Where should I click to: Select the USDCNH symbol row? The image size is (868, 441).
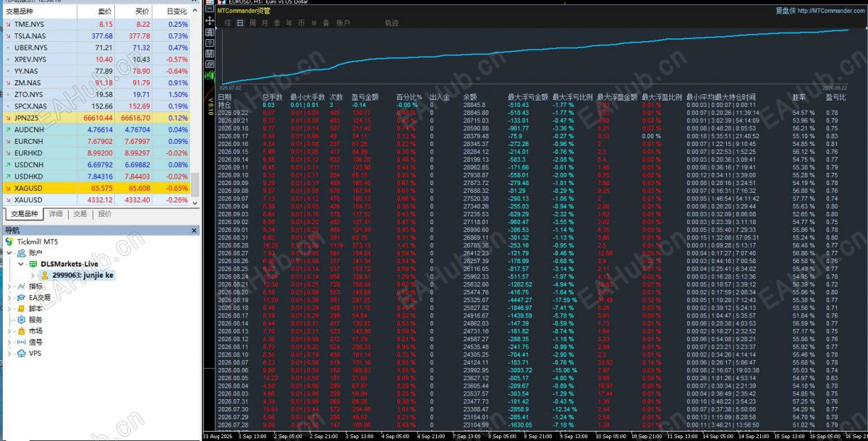(x=95, y=164)
